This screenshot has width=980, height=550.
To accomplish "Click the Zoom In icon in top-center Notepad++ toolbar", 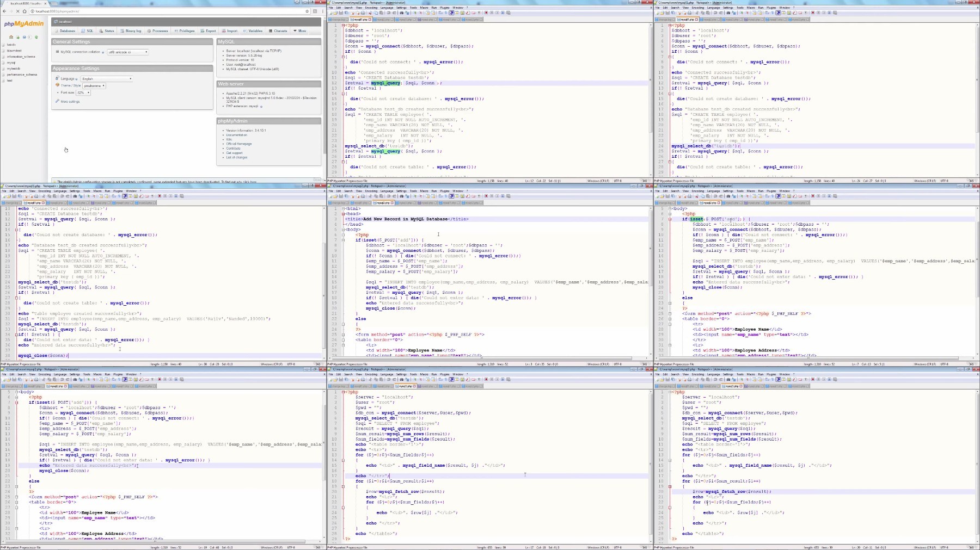I will point(415,13).
